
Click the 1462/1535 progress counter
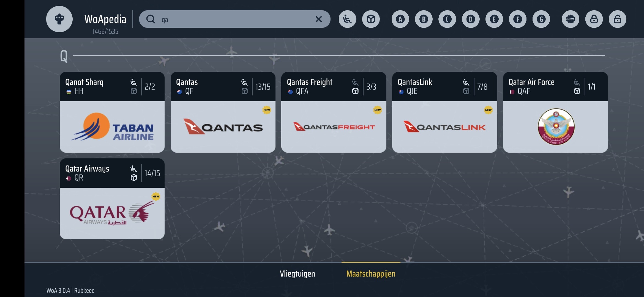105,32
